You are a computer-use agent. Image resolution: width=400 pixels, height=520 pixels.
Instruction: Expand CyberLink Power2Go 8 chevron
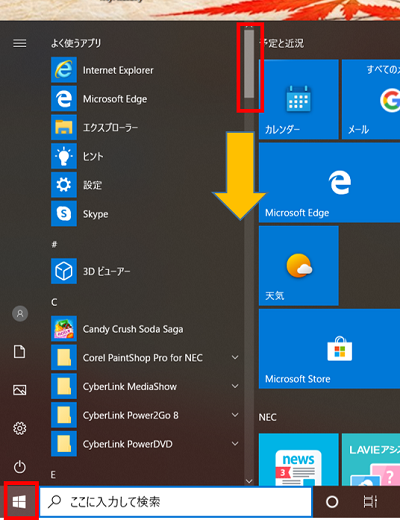(235, 415)
